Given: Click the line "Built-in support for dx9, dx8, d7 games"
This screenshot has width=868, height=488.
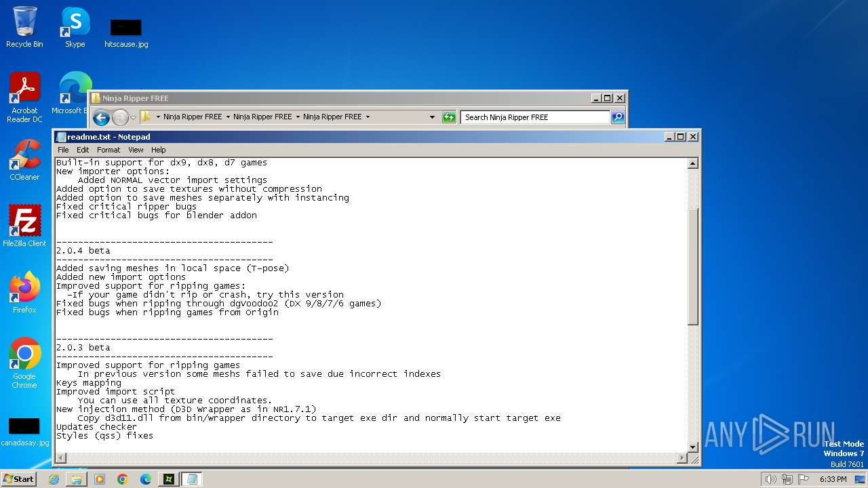Looking at the screenshot, I should 161,163.
